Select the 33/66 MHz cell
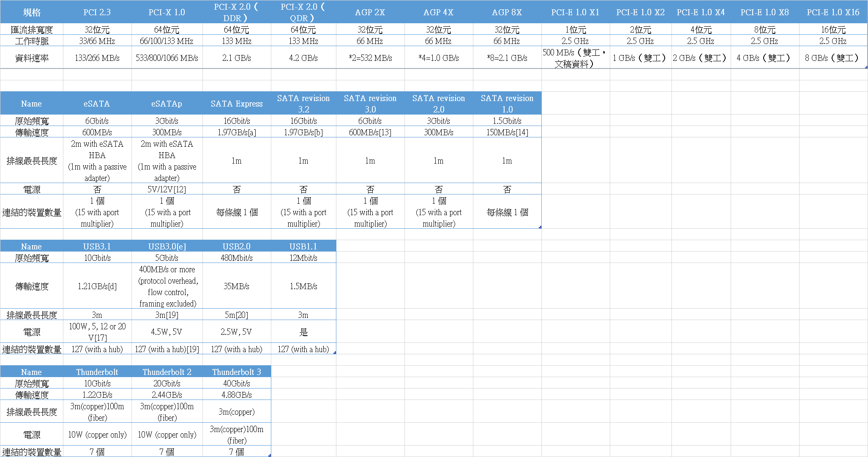Viewport: 868px width, 457px height. click(x=97, y=41)
